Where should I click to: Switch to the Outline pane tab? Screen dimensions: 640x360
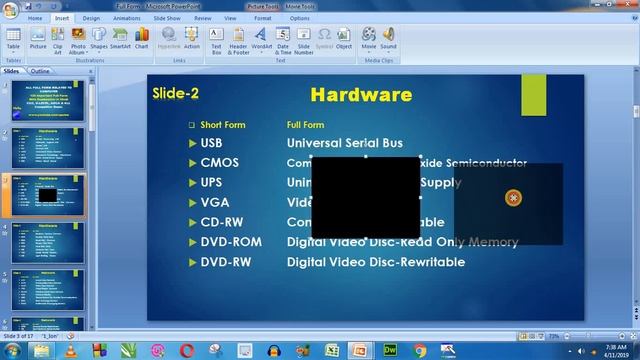(40, 71)
